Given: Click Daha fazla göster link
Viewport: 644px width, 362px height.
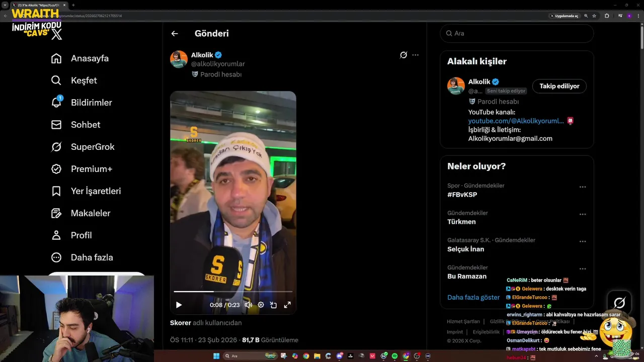Looking at the screenshot, I should 473,297.
